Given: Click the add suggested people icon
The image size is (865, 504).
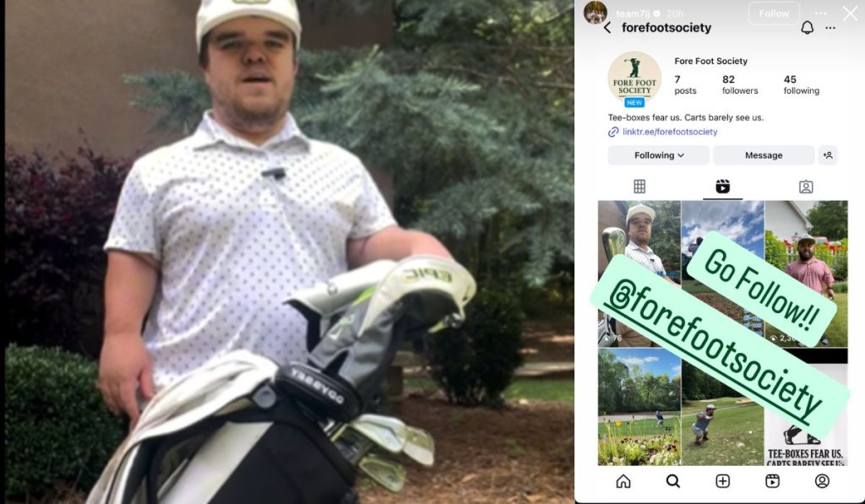Looking at the screenshot, I should coord(828,155).
